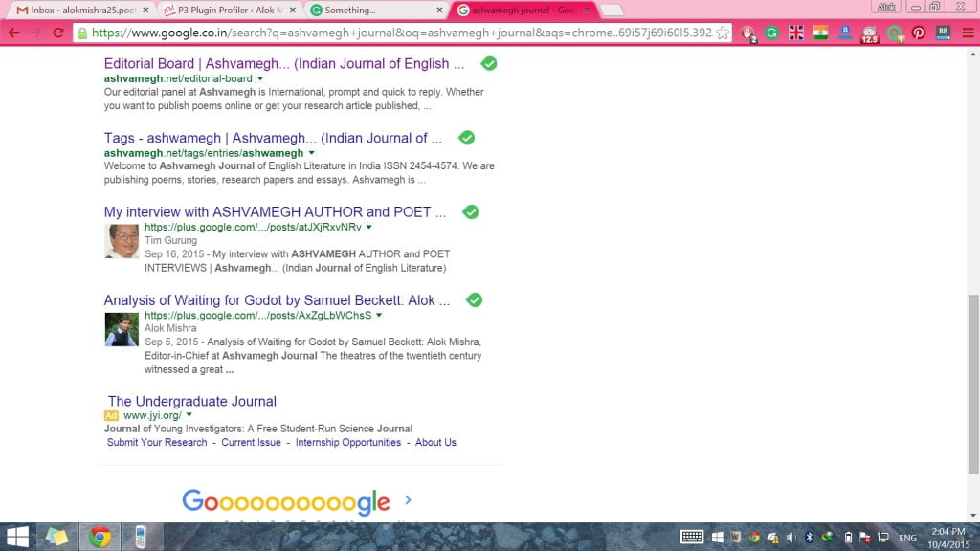
Task: Open the Chrome hamburger menu
Action: [968, 33]
